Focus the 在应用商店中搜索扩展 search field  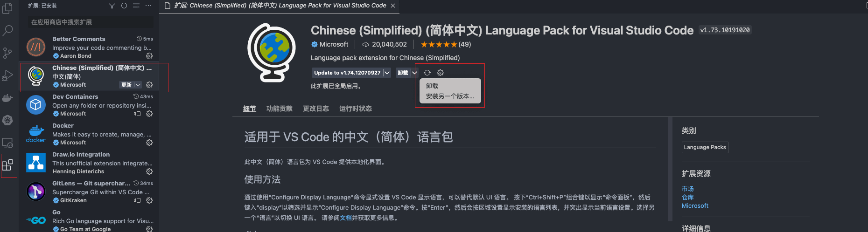[91, 22]
